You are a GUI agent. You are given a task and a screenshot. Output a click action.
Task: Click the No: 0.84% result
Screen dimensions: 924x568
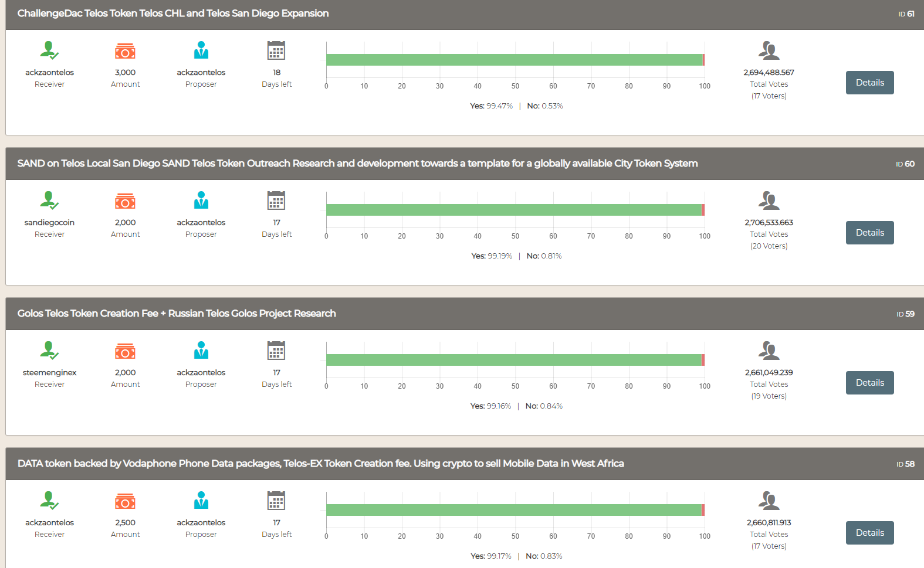pos(544,406)
